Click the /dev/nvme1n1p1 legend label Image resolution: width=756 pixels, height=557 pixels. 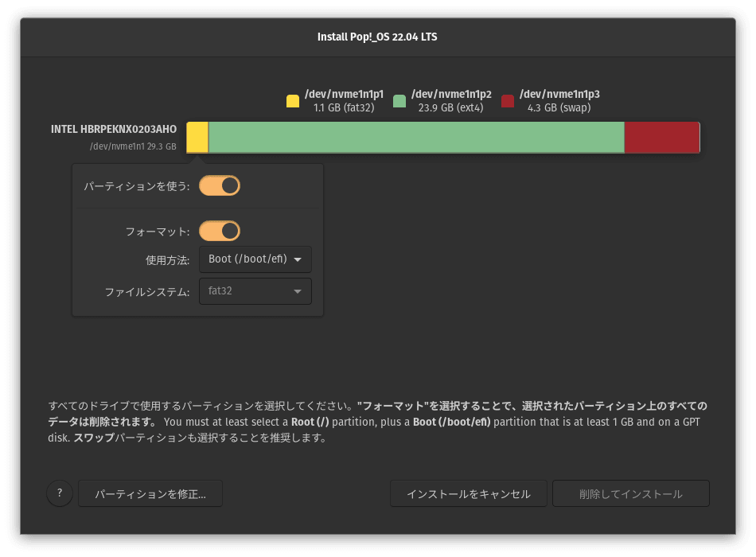[345, 94]
